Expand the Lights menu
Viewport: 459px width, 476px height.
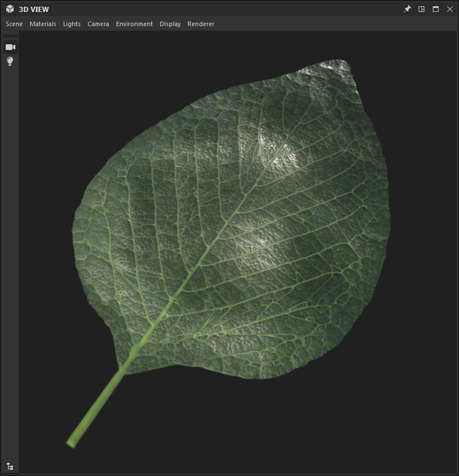click(x=72, y=24)
